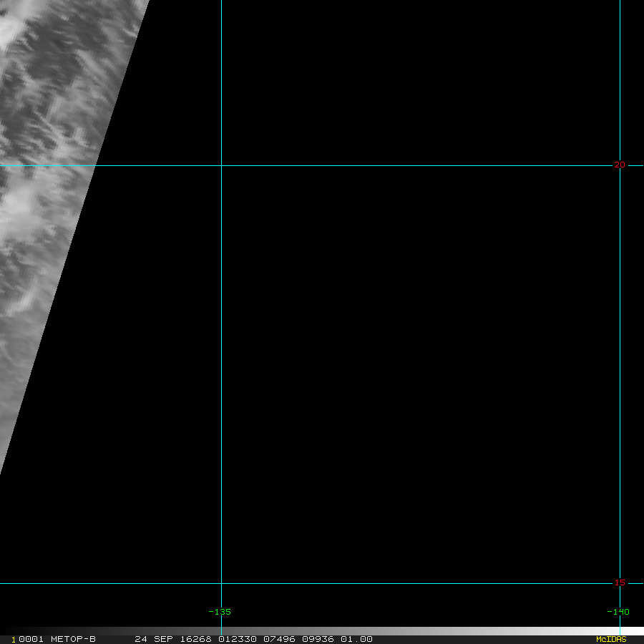
Task: Select the yellow frame number 1
Action: [14, 640]
